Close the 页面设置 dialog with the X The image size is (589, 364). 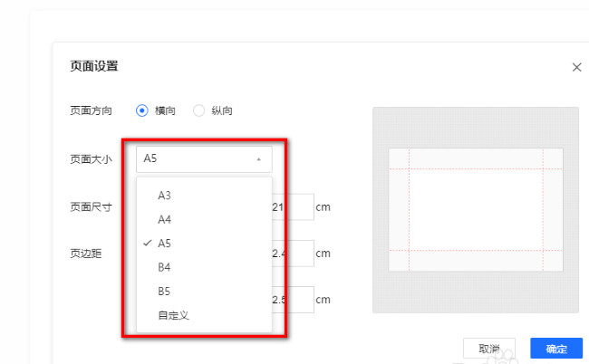tap(576, 67)
